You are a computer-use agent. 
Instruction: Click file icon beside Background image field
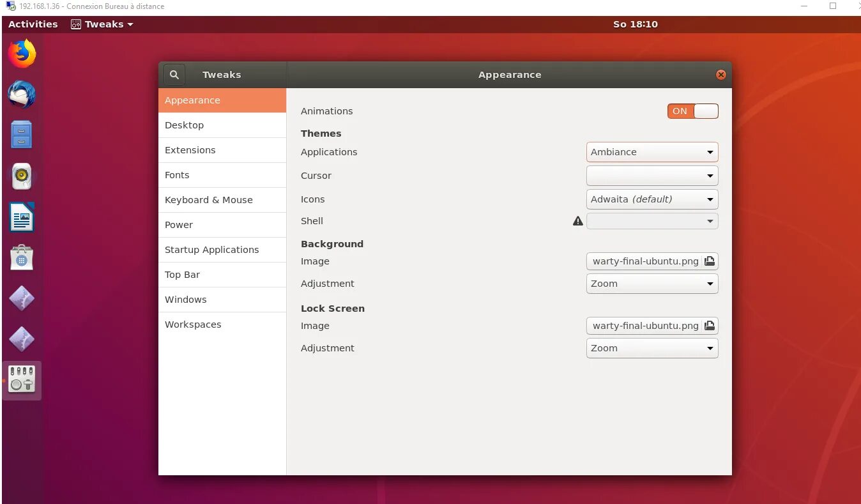[710, 261]
